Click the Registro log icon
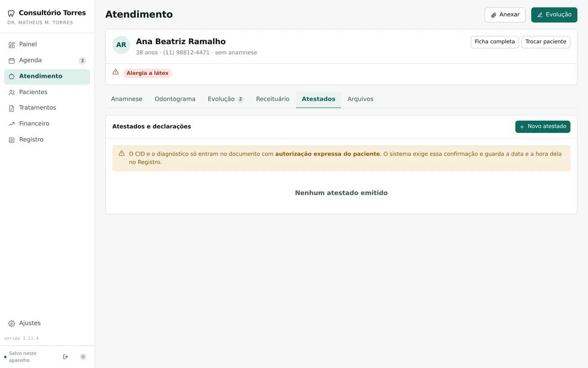The width and height of the screenshot is (588, 368). 12,140
